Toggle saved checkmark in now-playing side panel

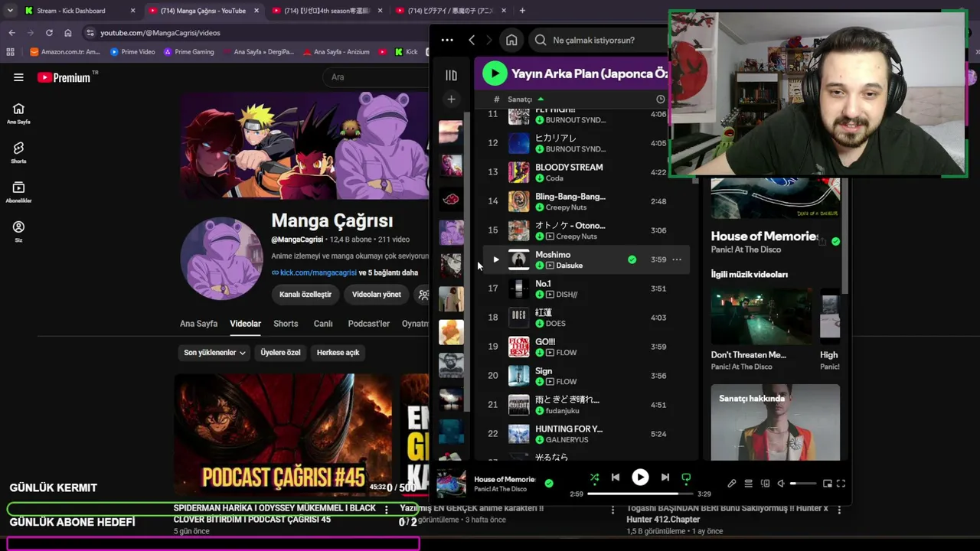(x=835, y=241)
